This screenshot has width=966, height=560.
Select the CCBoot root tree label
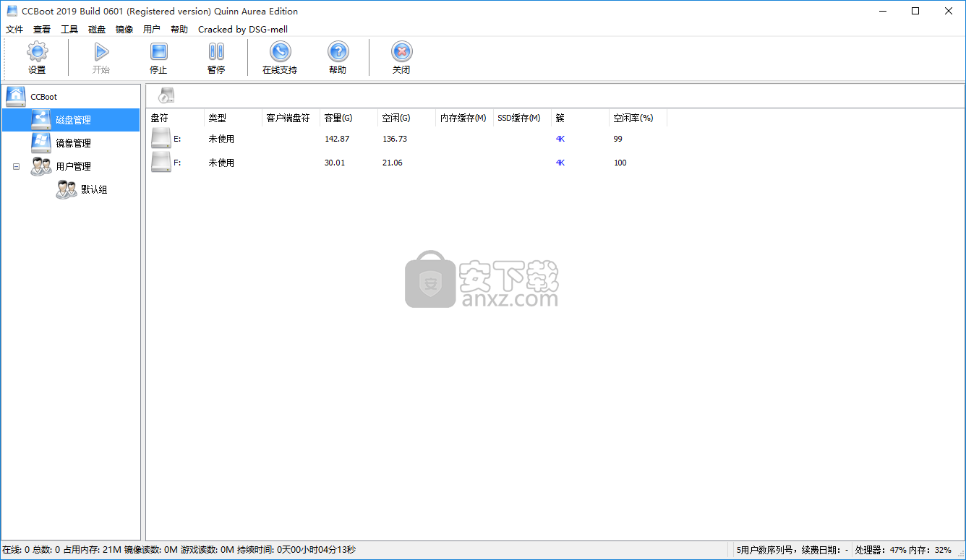(43, 97)
